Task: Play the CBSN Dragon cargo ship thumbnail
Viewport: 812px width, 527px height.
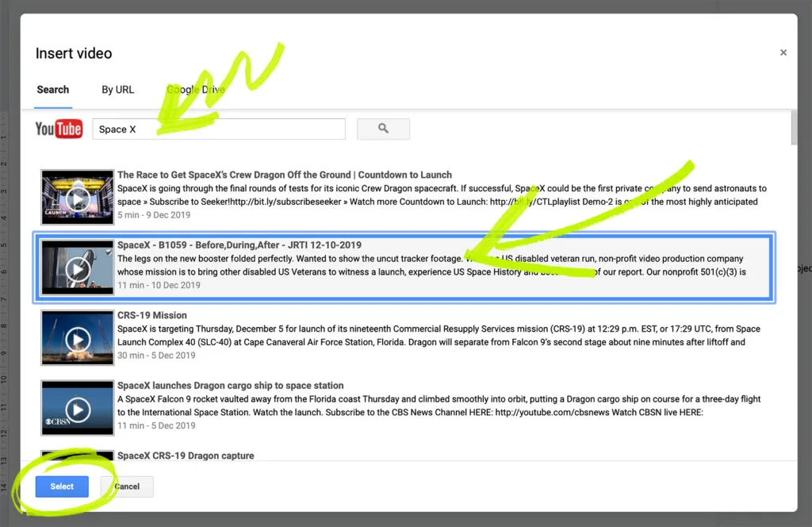Action: (x=77, y=408)
